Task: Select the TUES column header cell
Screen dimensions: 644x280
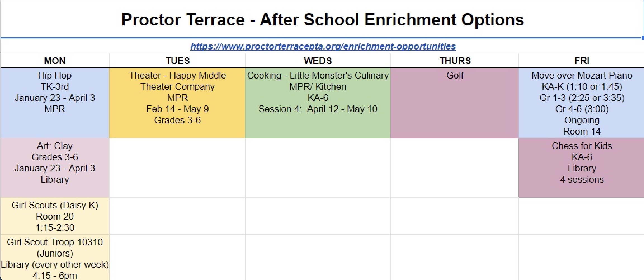Action: [x=177, y=61]
